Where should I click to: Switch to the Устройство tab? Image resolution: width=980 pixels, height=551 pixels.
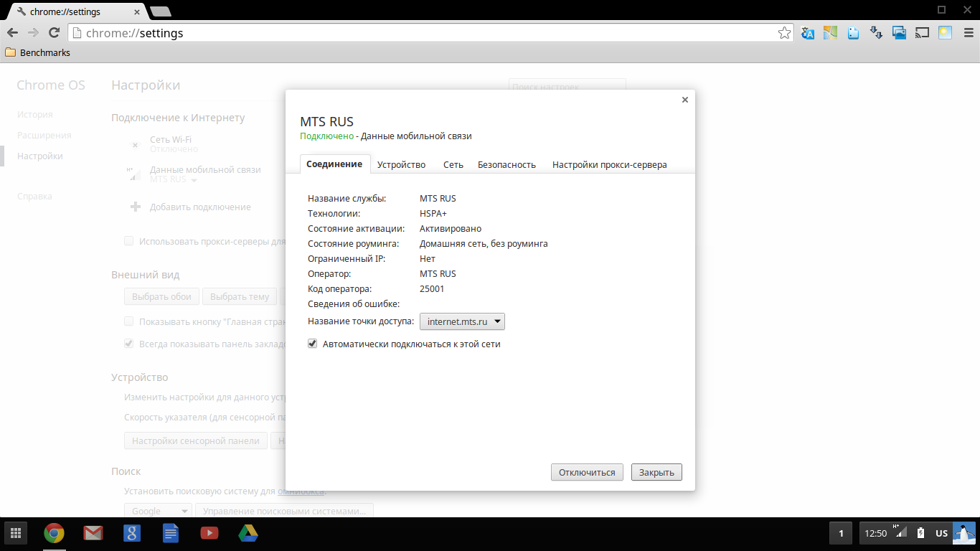point(402,164)
